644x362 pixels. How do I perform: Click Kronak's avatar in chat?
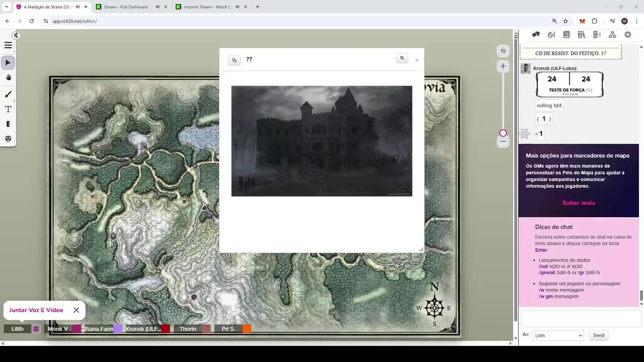point(525,68)
